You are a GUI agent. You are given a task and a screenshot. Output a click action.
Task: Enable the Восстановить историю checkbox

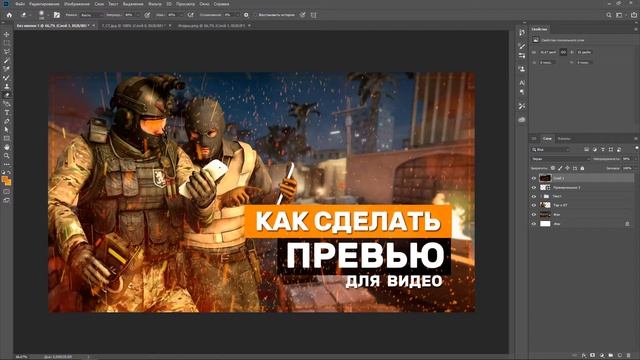pyautogui.click(x=255, y=15)
